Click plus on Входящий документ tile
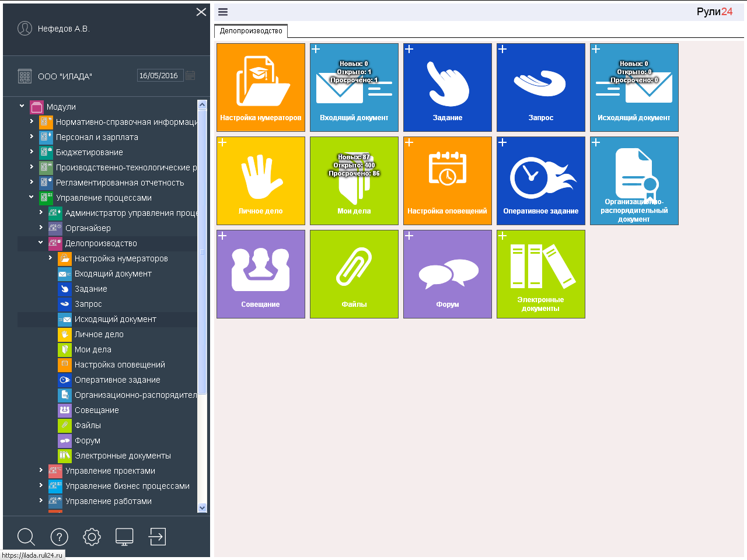747x560 pixels. (316, 49)
